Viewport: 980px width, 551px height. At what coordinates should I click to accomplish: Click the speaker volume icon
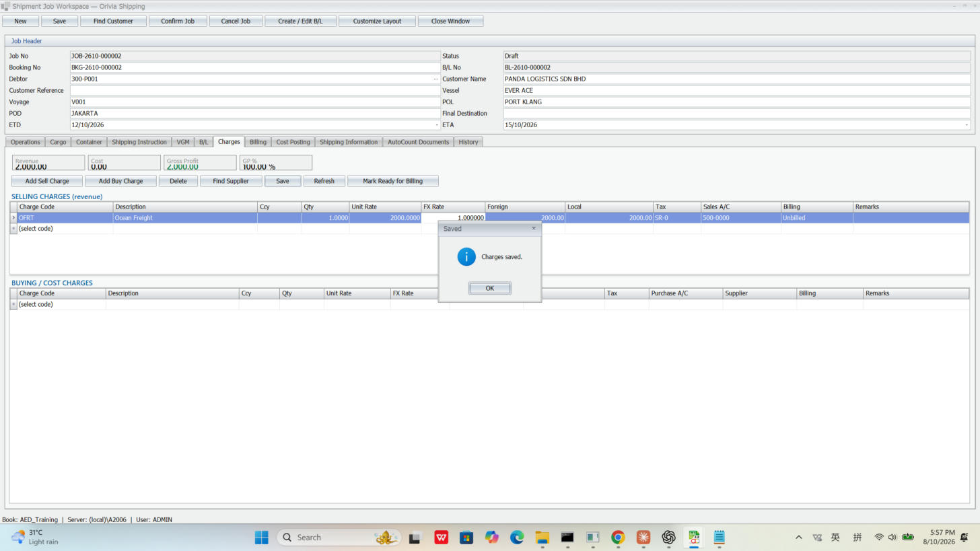893,537
